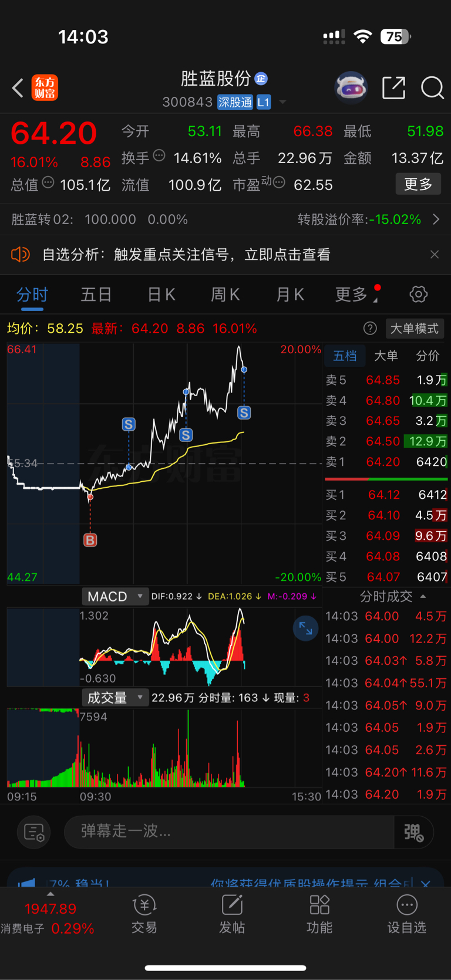Collapse 分时成交 list with triangle
Screen dimensions: 451x980
[x=423, y=596]
